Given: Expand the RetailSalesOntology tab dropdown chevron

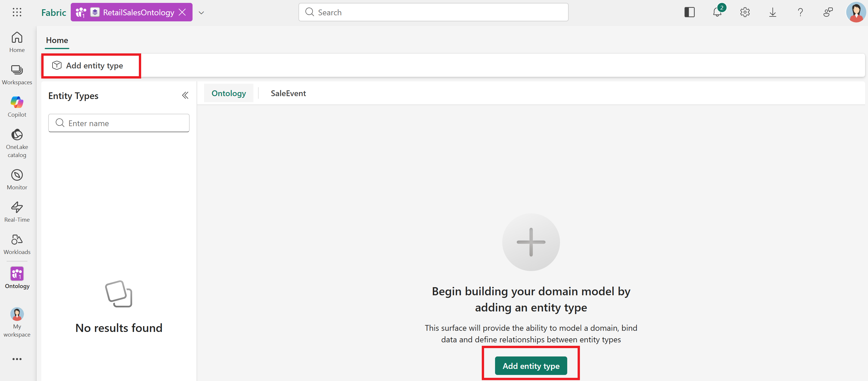Looking at the screenshot, I should [201, 12].
